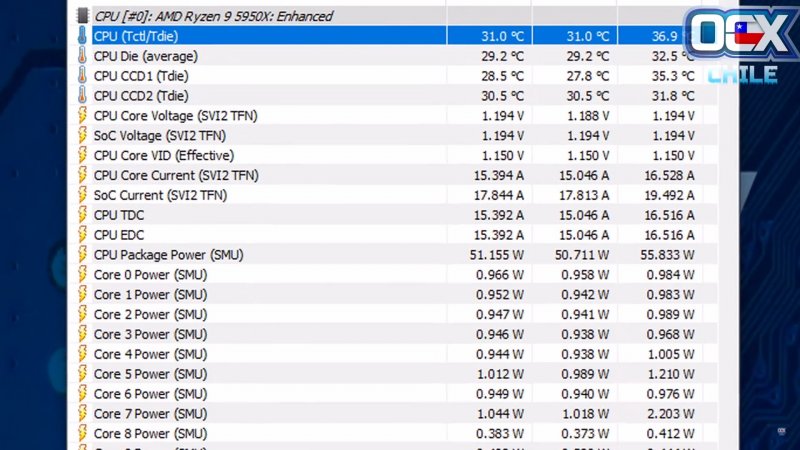
Task: Click lightning icon for Core 7 Power
Action: (x=82, y=414)
